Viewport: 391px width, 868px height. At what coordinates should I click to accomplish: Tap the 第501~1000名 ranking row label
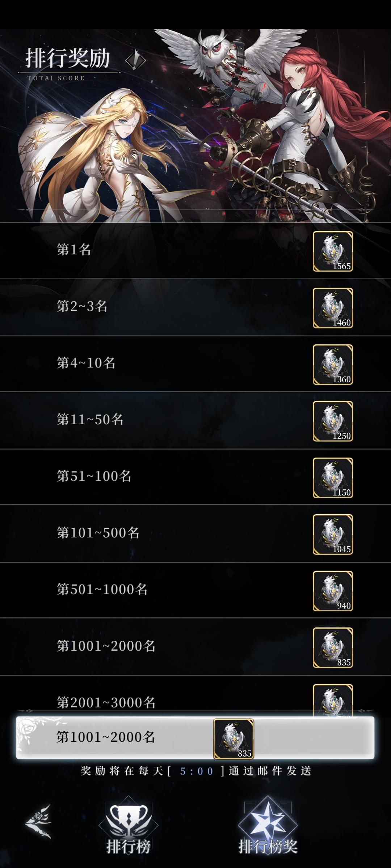pos(102,590)
